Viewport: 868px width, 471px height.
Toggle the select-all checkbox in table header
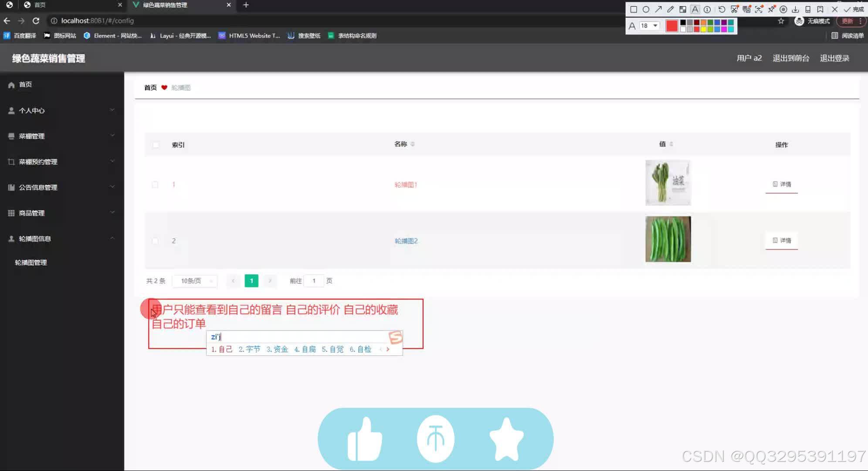point(156,145)
